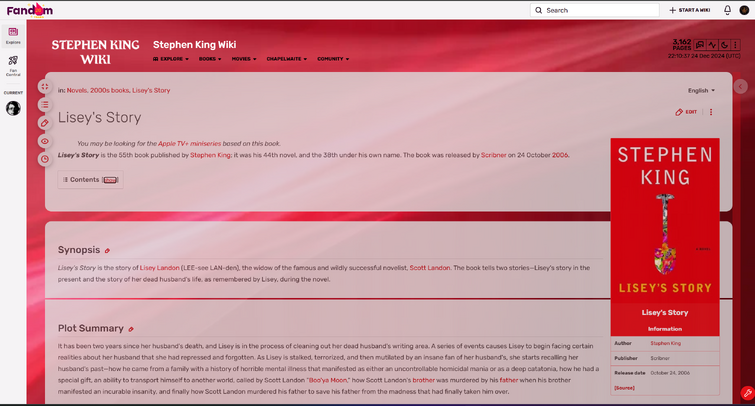This screenshot has width=755, height=406.
Task: Select the '3,162 PAGES' counter text
Action: pos(682,44)
